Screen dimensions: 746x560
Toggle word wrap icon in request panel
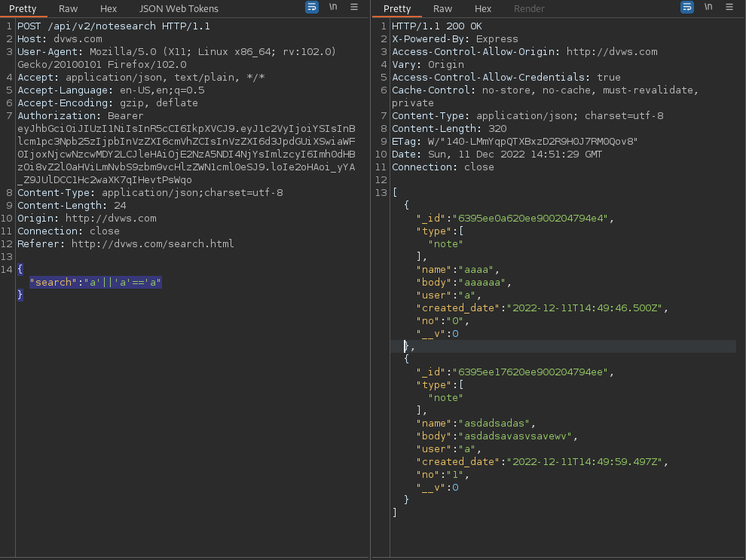click(312, 7)
